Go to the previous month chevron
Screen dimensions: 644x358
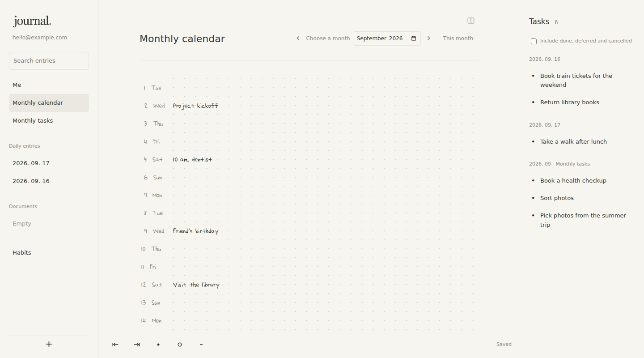coord(298,38)
